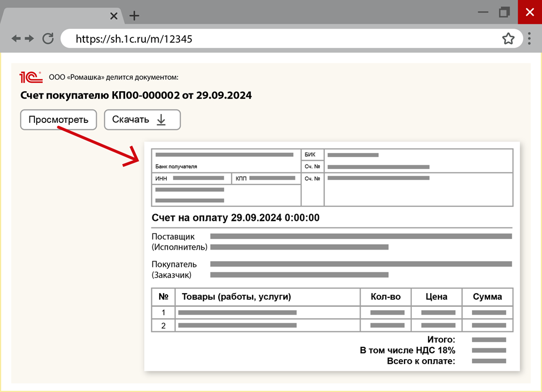Image resolution: width=542 pixels, height=392 pixels.
Task: Bookmark the page using the star icon
Action: point(507,38)
